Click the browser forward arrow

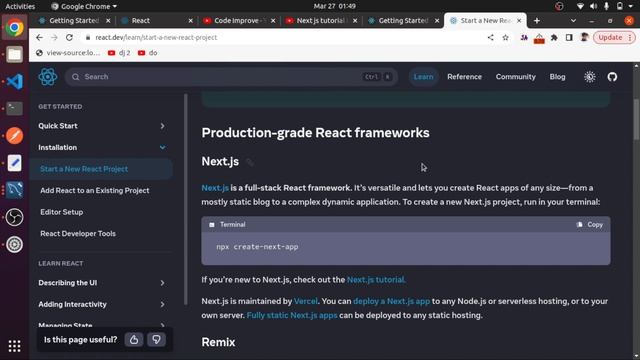click(54, 38)
